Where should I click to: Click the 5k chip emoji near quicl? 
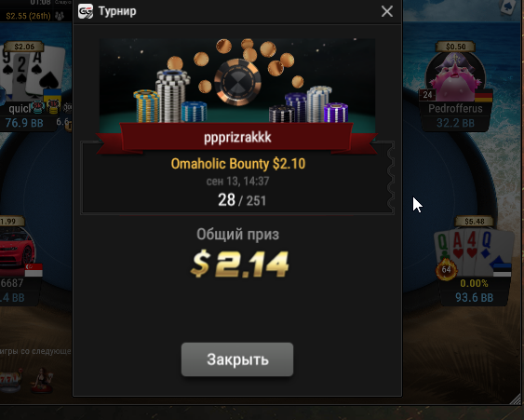click(37, 107)
